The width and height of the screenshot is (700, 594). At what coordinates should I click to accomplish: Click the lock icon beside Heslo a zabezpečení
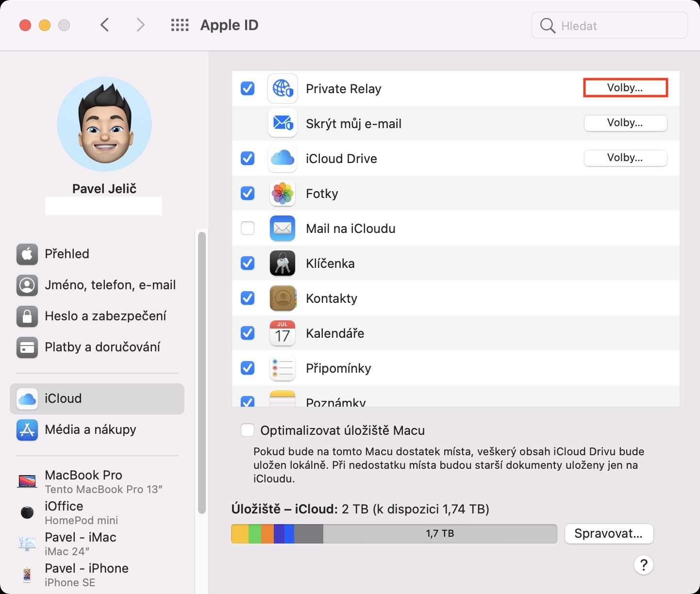27,316
